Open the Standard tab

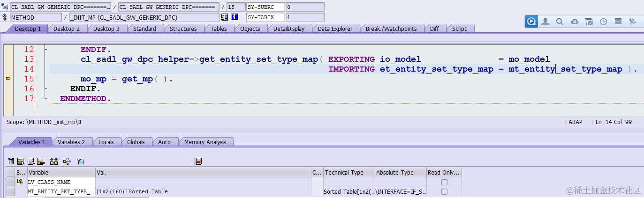(x=144, y=29)
